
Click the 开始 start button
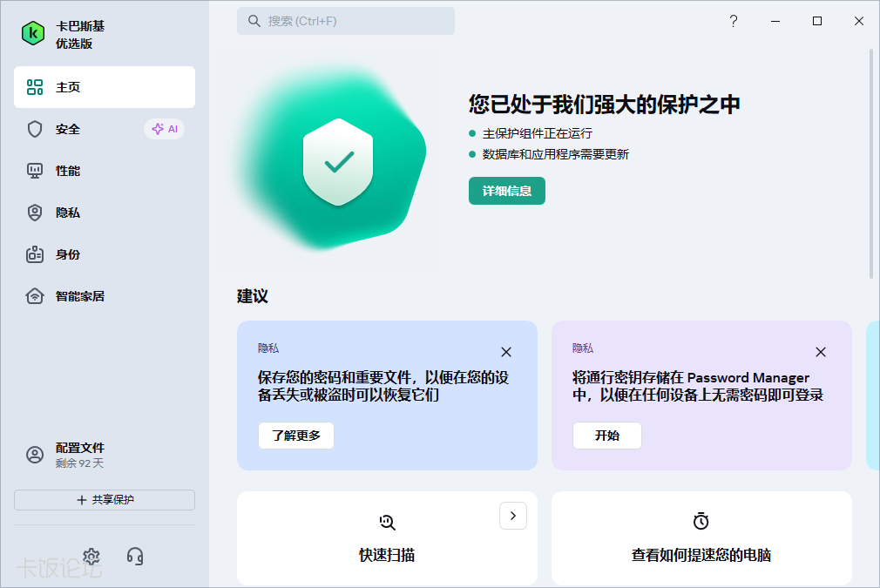[x=607, y=436]
